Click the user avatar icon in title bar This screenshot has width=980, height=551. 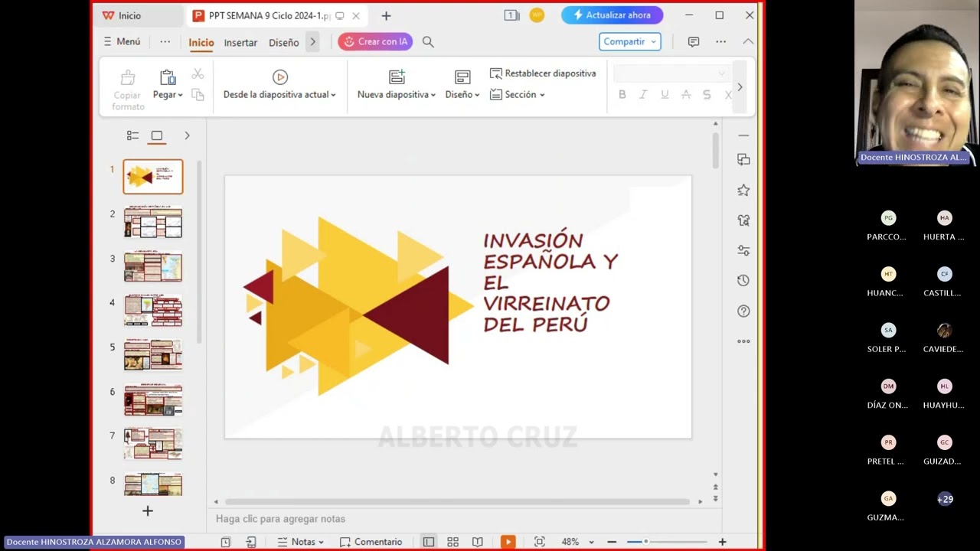[x=537, y=15]
